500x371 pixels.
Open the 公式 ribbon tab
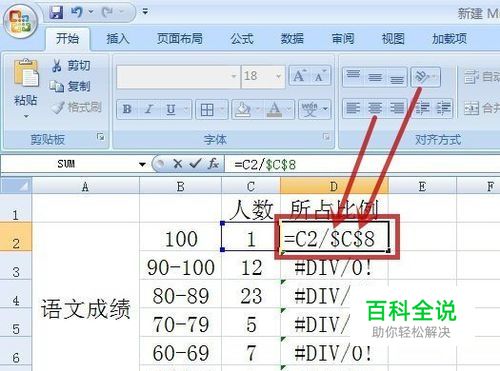click(x=242, y=39)
